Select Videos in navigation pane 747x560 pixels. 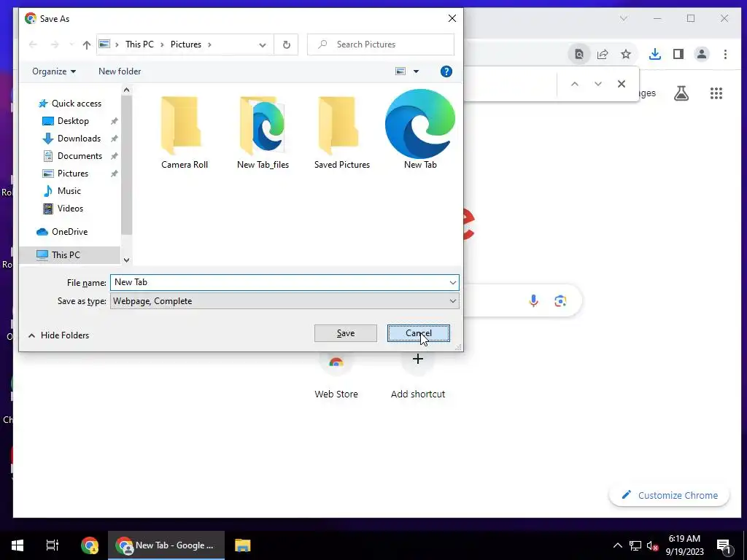69,209
